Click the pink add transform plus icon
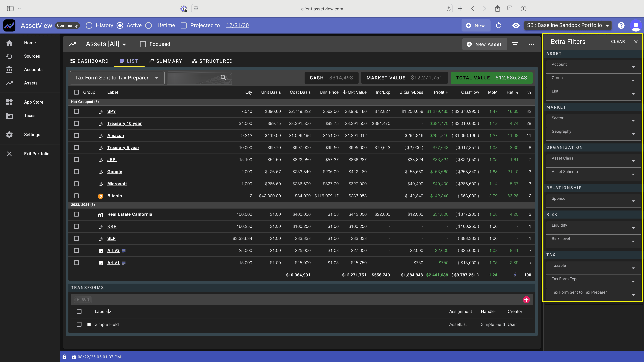The image size is (644, 362). coord(526,299)
